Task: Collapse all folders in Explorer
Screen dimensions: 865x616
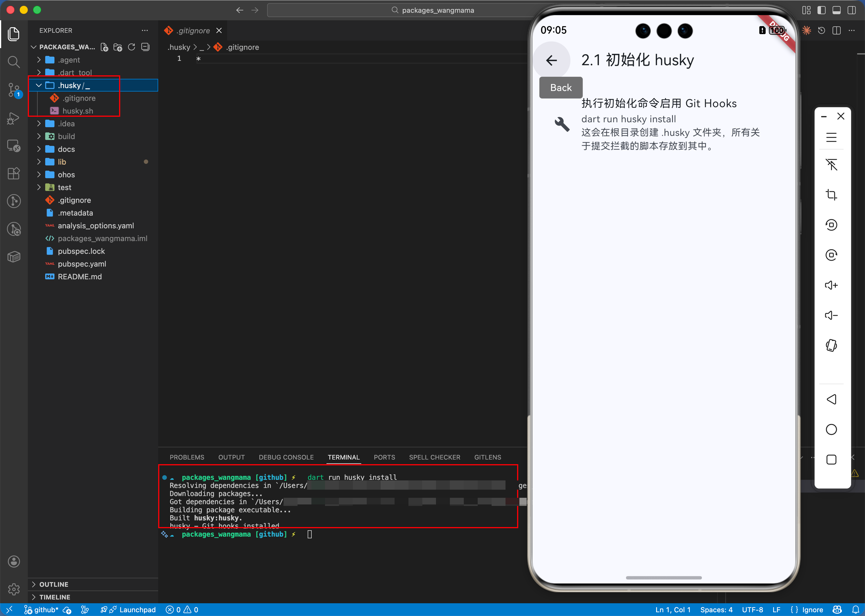Action: [x=145, y=47]
